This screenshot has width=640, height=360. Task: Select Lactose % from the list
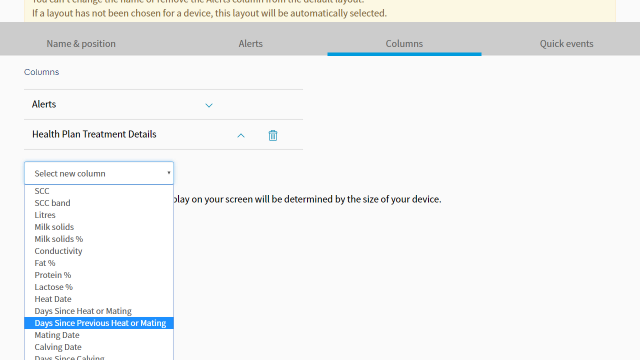[99, 287]
